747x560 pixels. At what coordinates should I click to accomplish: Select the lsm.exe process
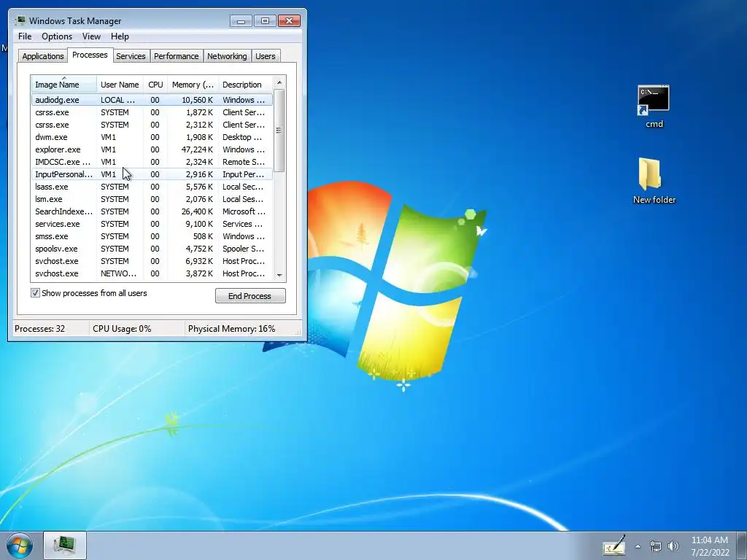pyautogui.click(x=152, y=198)
